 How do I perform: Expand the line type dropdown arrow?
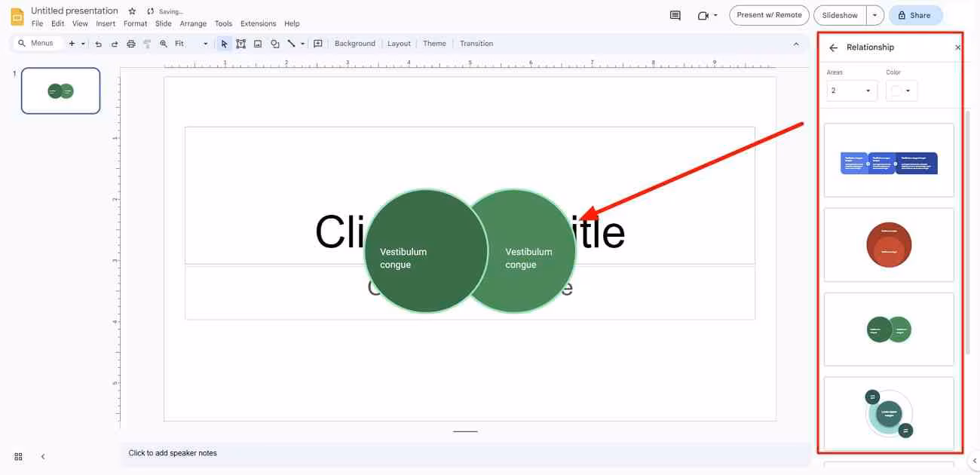(302, 44)
